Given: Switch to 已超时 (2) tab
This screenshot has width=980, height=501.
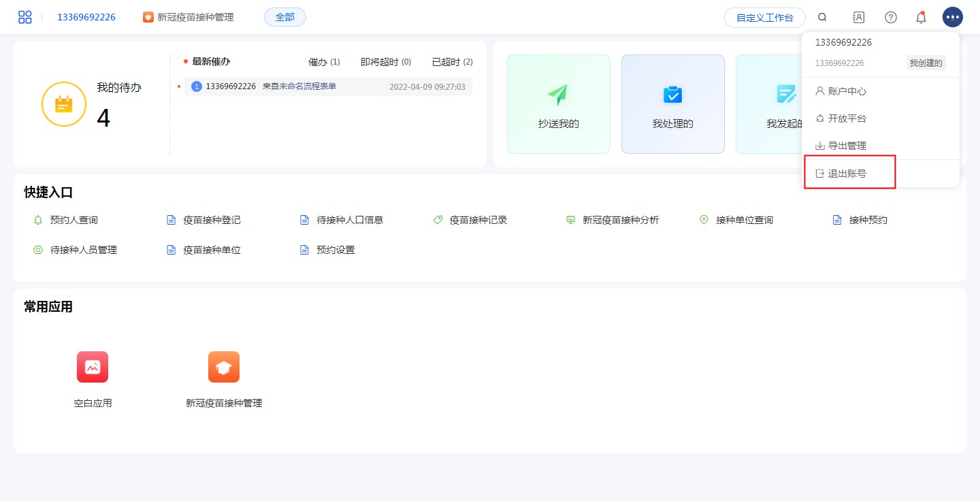Looking at the screenshot, I should tap(452, 62).
